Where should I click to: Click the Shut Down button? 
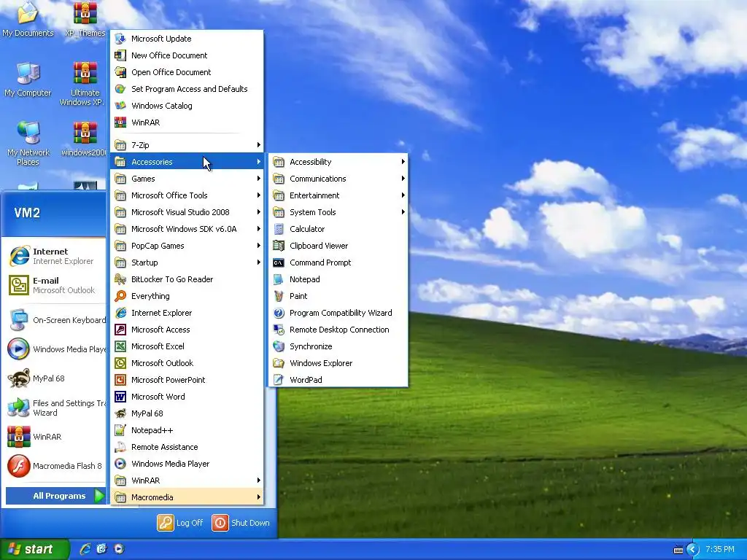point(241,523)
